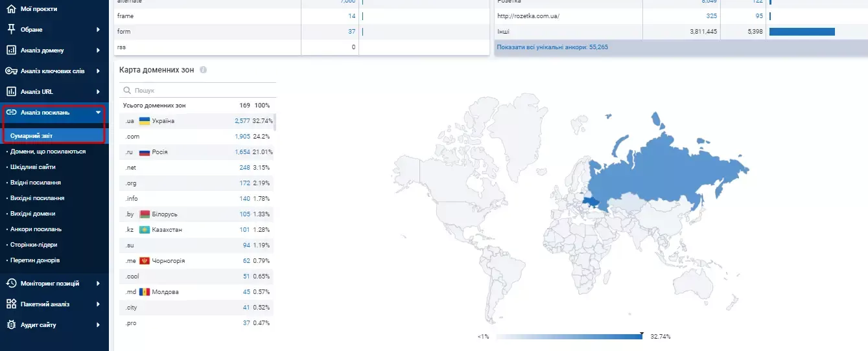Click the Аналіз URL sidebar icon
Image resolution: width=868 pixels, height=351 pixels.
pyautogui.click(x=11, y=91)
